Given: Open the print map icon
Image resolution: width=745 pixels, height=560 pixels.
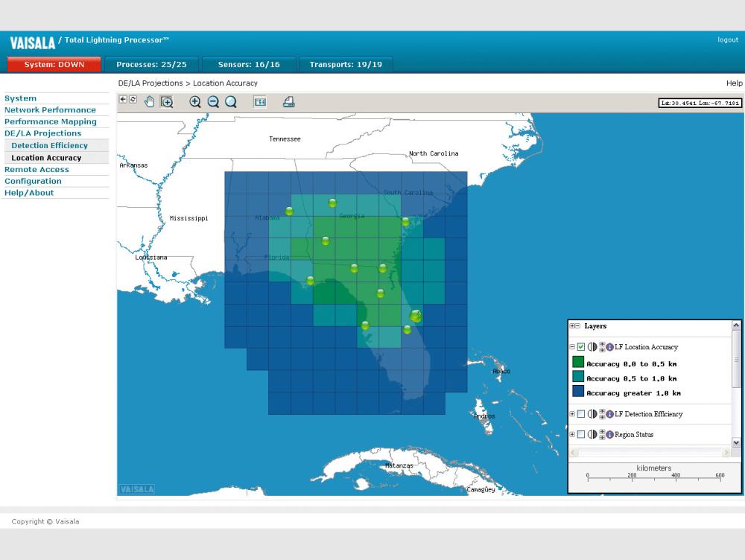Looking at the screenshot, I should pos(289,102).
